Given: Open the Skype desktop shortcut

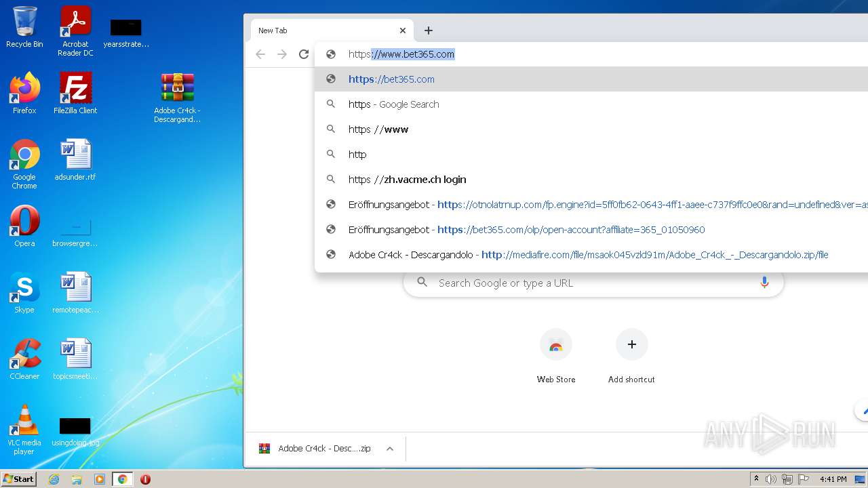Looking at the screenshot, I should pos(24,293).
